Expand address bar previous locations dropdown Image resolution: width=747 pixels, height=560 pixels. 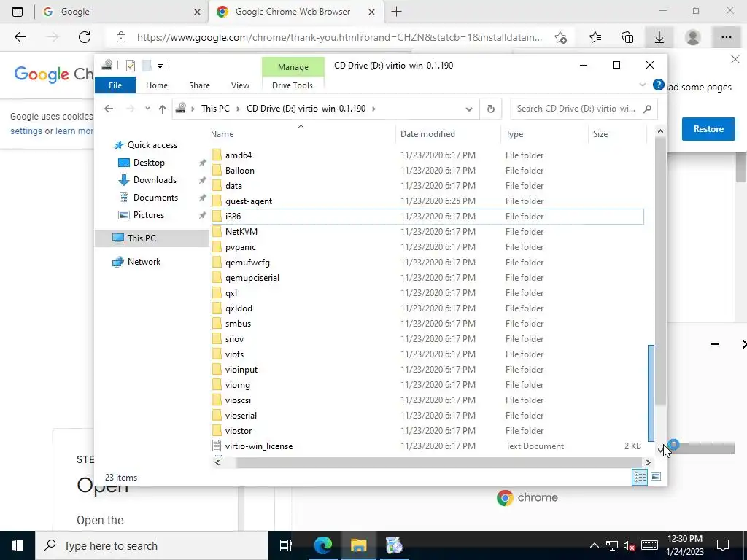pos(469,109)
